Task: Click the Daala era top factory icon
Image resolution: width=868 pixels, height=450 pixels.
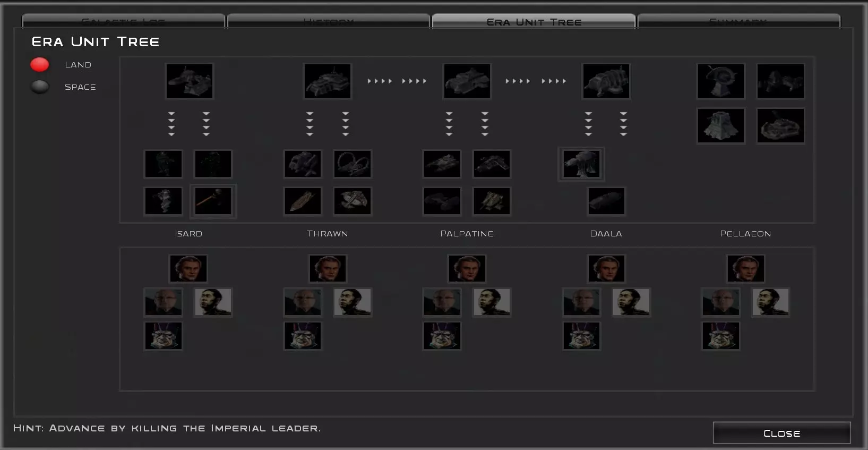Action: (606, 81)
